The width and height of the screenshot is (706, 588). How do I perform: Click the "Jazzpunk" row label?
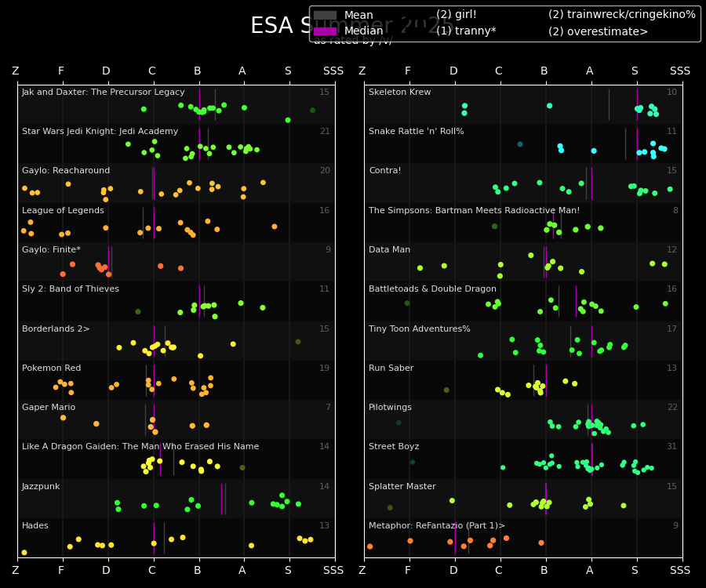[x=41, y=486]
